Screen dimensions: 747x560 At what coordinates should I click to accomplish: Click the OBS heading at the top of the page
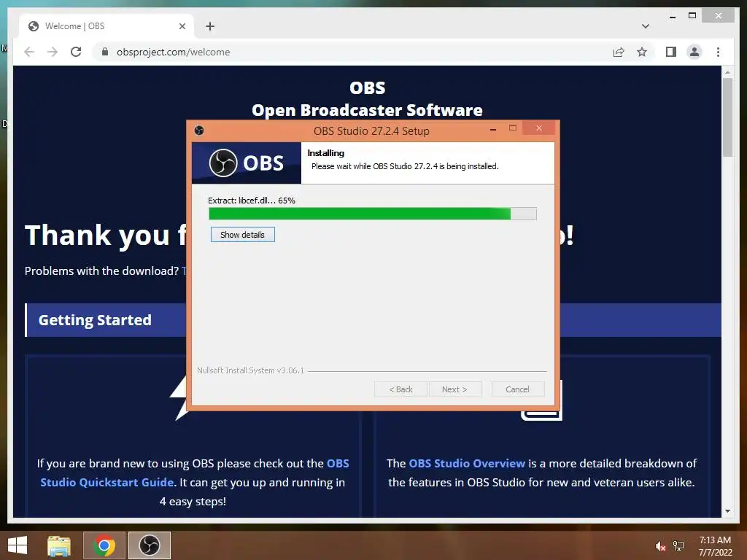368,87
